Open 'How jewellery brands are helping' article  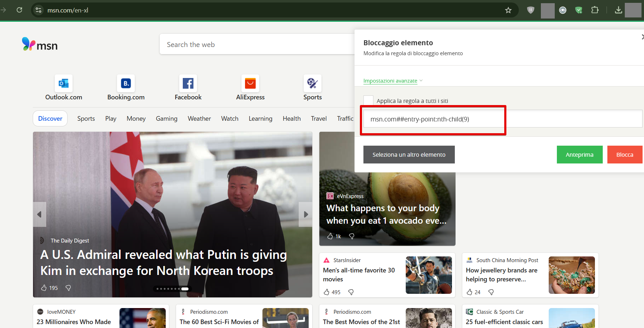(501, 275)
